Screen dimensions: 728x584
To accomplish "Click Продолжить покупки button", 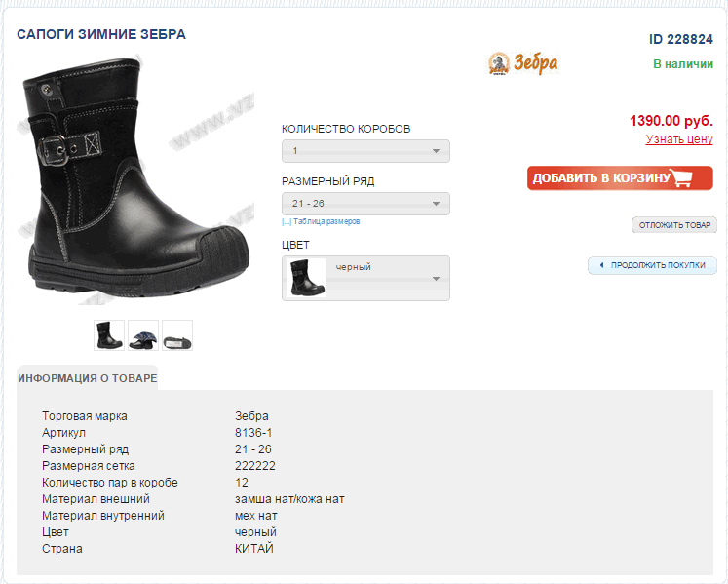I will [x=652, y=265].
